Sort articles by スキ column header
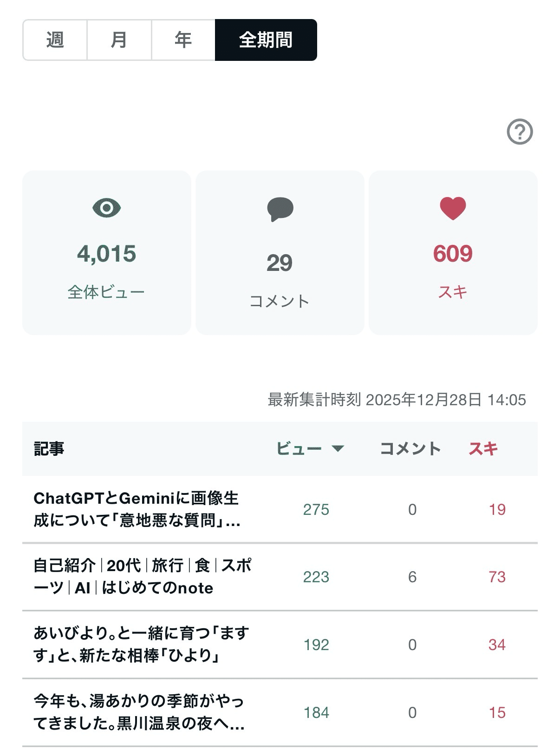 point(483,448)
